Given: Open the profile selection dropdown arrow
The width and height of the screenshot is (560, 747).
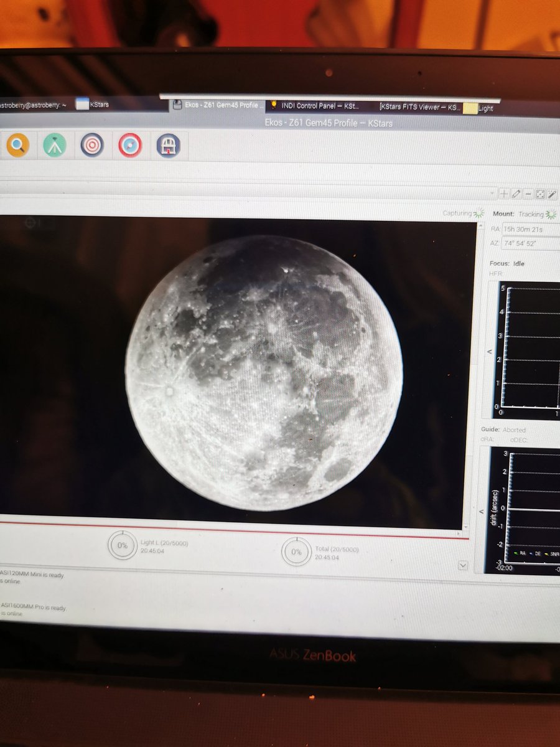Looking at the screenshot, I should coord(493,194).
